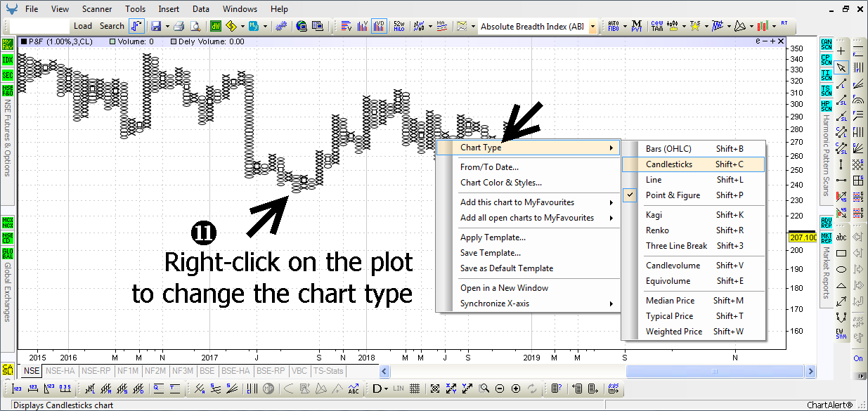Select the crosshair cursor tool
Image resolution: width=868 pixels, height=411 pixels.
tap(841, 51)
